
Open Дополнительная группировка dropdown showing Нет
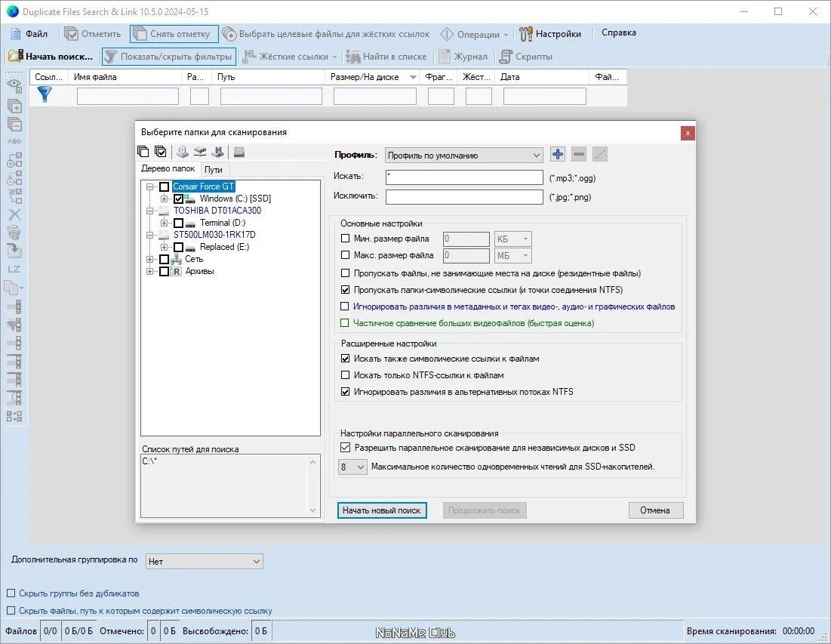point(204,561)
